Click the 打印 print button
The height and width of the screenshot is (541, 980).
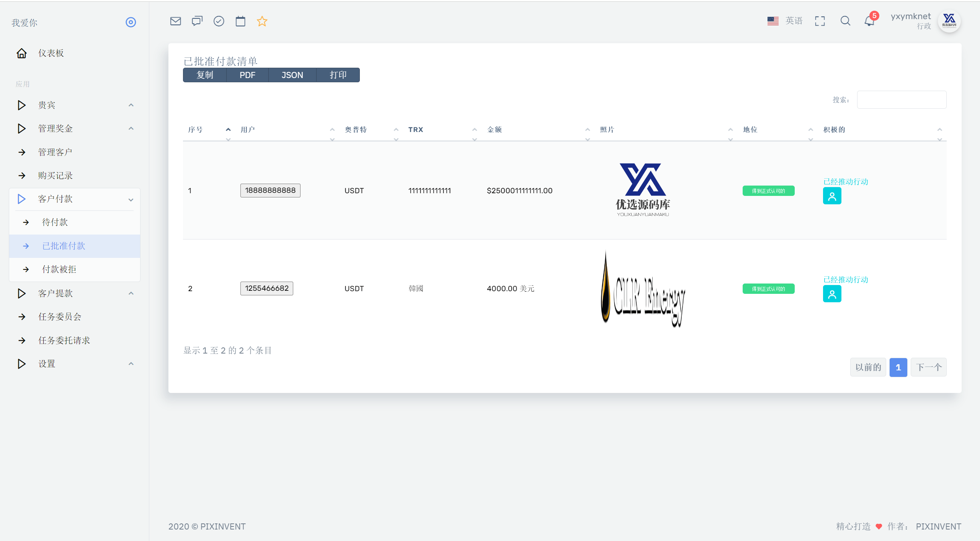coord(338,75)
